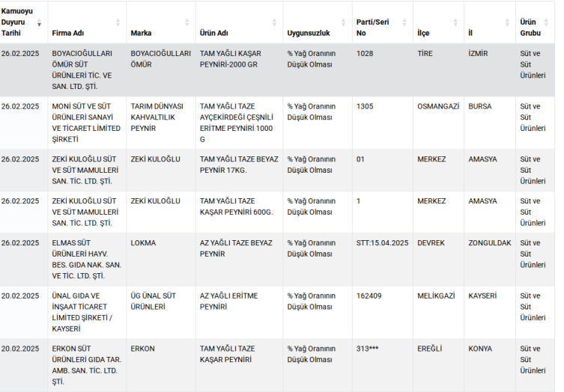Click the STT:15.04.2025 batch number cell
Screen dimensions: 564x392
click(382, 243)
